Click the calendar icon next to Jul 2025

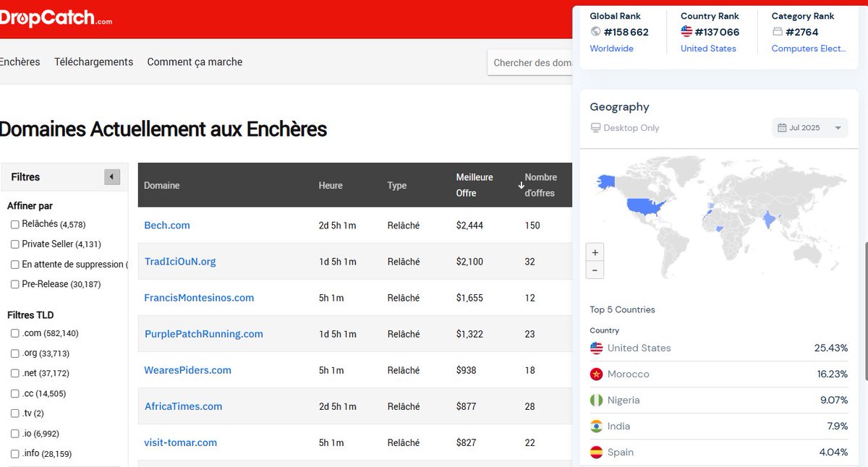coord(782,128)
